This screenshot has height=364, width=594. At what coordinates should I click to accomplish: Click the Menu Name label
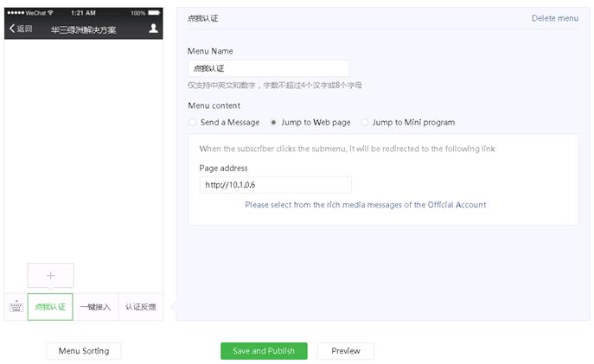[210, 51]
